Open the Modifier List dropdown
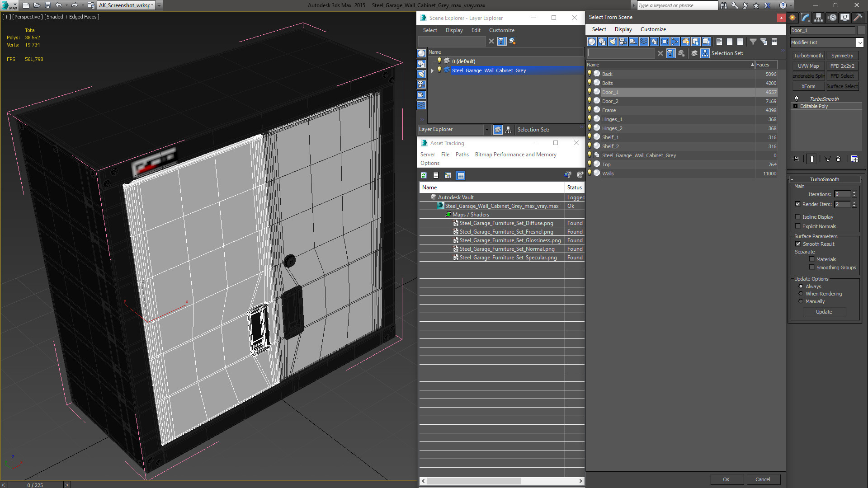Screen dimensions: 868x488 point(826,42)
